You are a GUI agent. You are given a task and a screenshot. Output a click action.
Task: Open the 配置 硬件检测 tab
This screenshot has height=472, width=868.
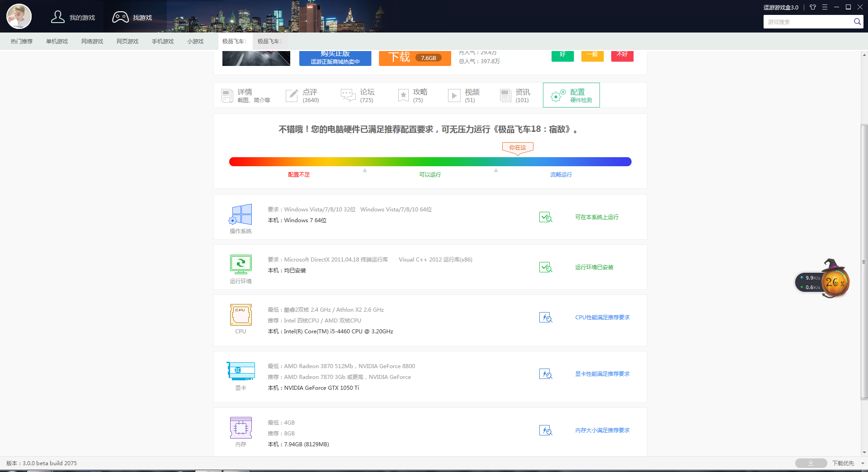point(571,95)
